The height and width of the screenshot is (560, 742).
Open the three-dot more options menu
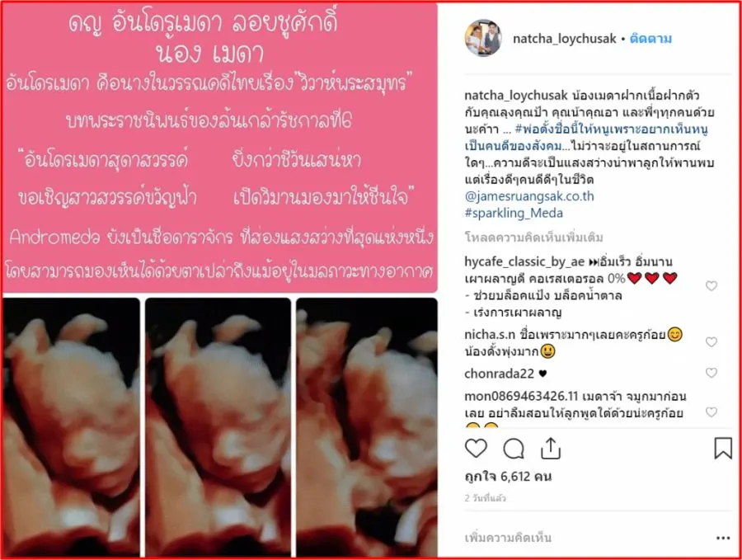pyautogui.click(x=722, y=538)
